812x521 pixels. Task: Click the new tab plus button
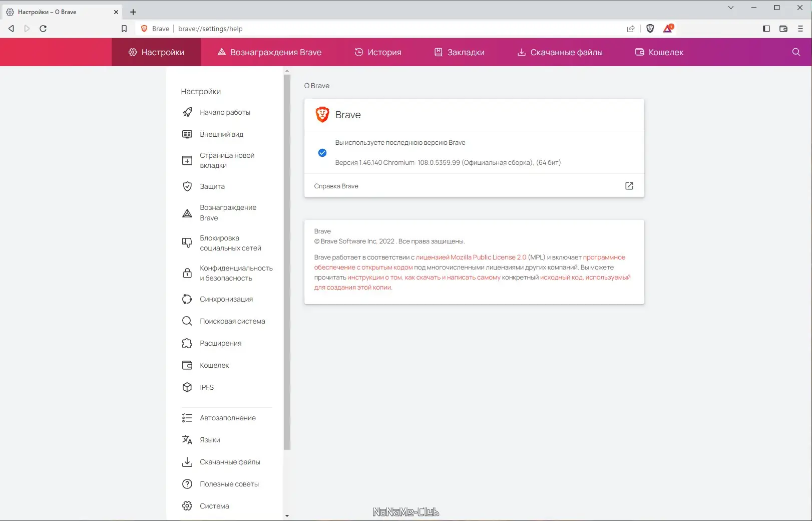133,12
